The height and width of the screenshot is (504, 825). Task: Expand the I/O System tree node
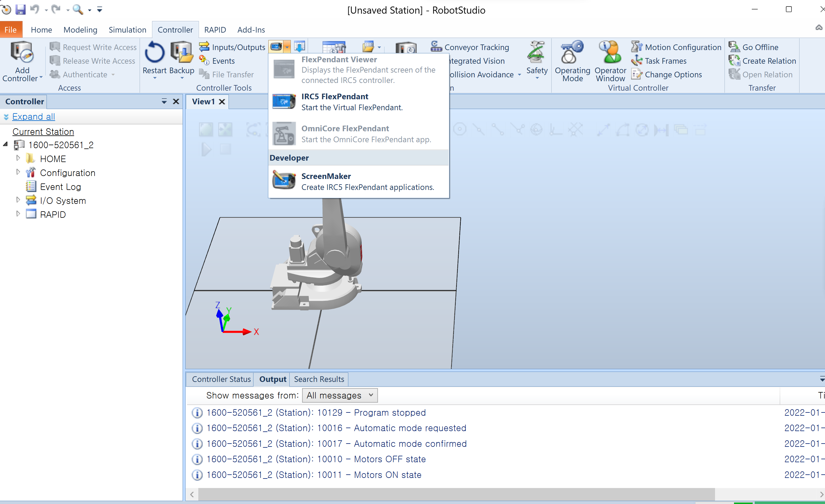(x=18, y=200)
